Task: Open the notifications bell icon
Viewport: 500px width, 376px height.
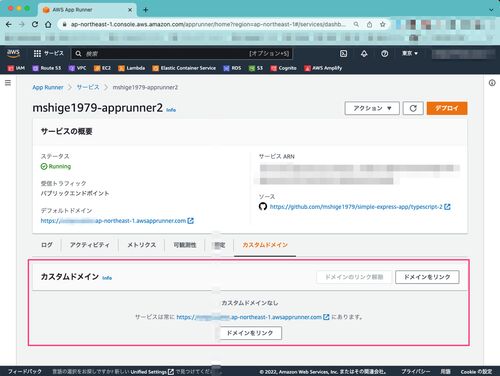Action: pyautogui.click(x=364, y=54)
